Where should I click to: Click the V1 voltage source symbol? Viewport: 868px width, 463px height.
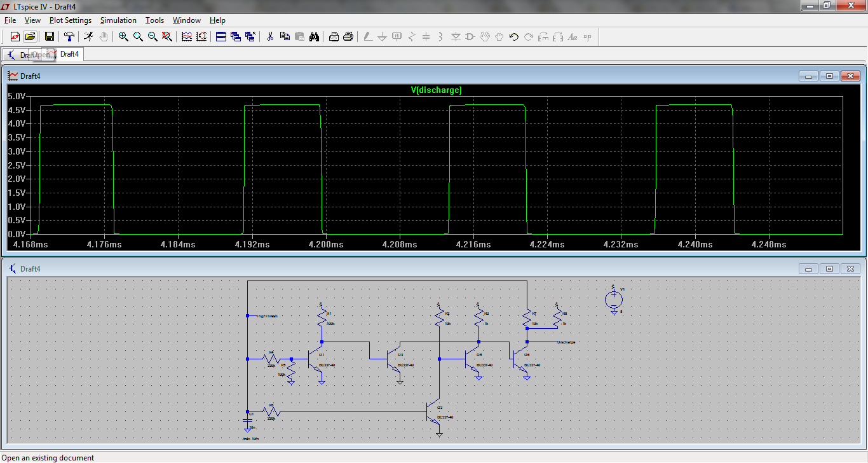tap(613, 298)
